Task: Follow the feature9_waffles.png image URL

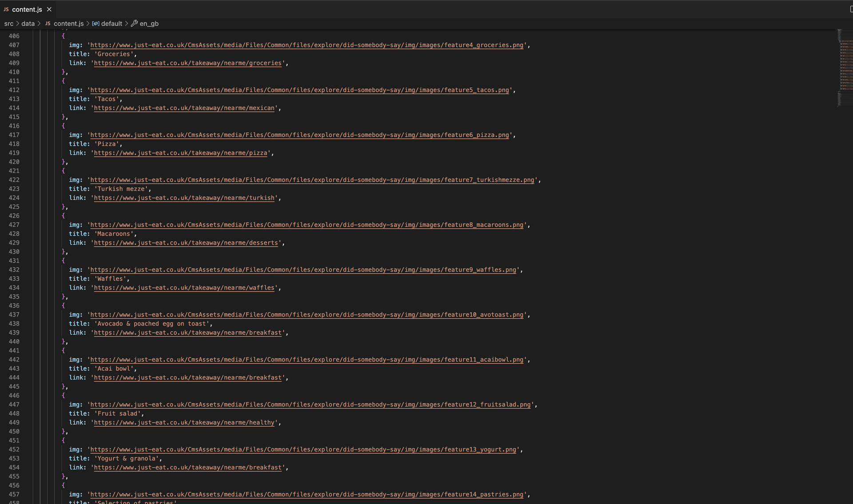Action: (x=303, y=270)
